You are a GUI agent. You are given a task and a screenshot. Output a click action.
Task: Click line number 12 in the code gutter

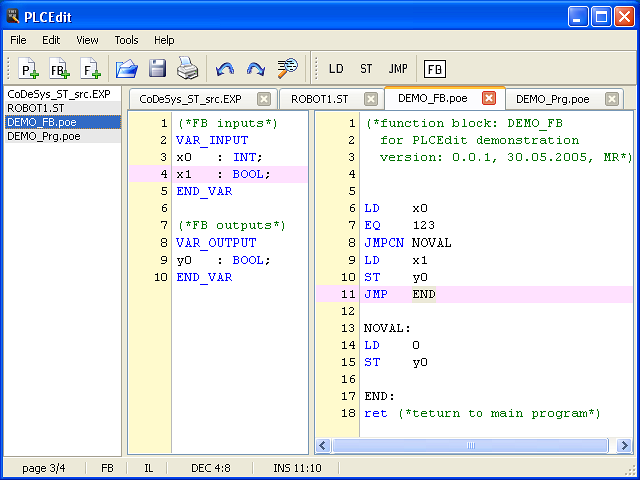[348, 311]
